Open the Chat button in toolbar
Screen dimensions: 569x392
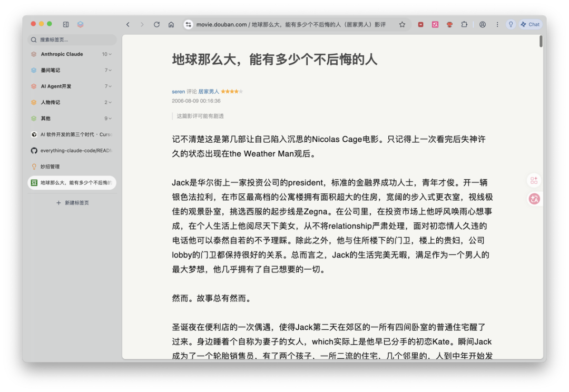pos(530,24)
